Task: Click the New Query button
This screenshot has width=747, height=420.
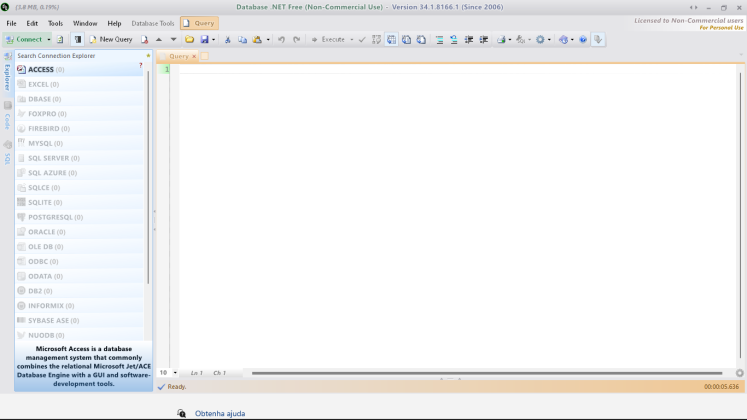Action: [111, 40]
